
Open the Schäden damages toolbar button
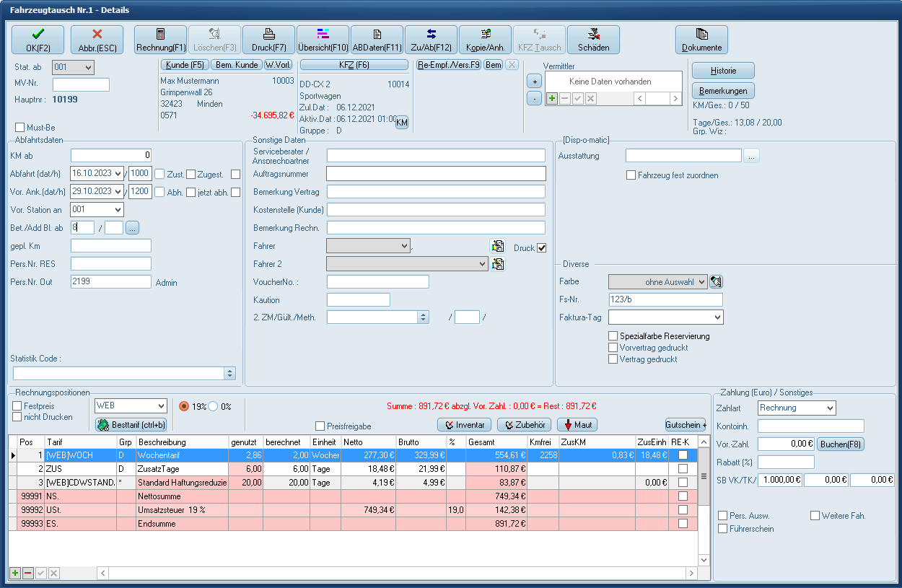(593, 40)
